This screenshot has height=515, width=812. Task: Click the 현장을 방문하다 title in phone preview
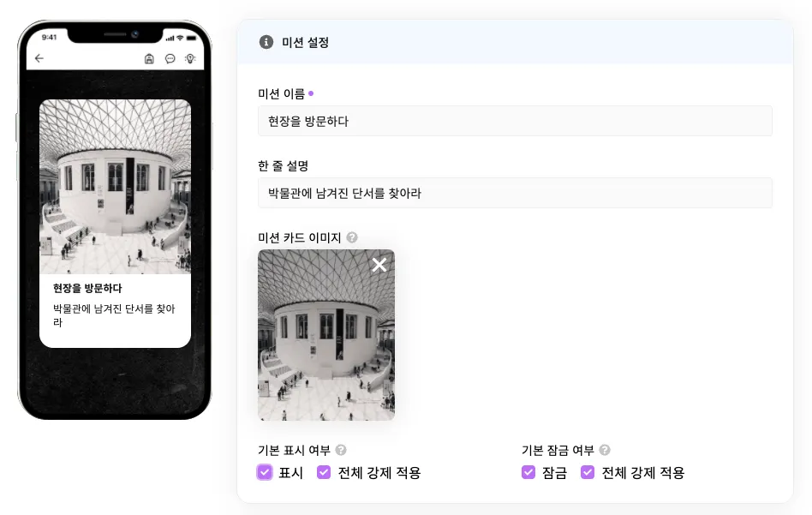87,288
